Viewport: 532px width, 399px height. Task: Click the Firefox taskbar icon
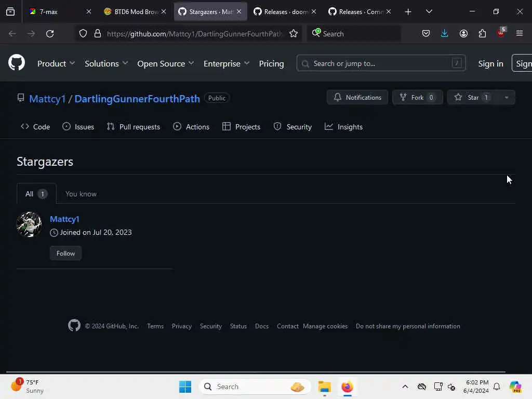(x=347, y=387)
